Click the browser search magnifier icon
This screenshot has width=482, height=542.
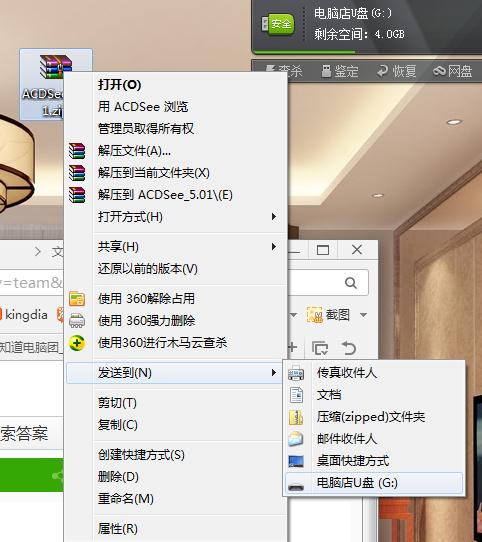tap(351, 283)
